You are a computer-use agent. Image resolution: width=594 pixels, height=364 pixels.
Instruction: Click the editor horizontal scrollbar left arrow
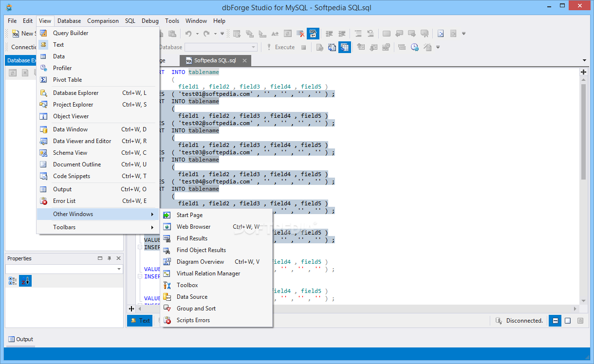[x=140, y=309]
